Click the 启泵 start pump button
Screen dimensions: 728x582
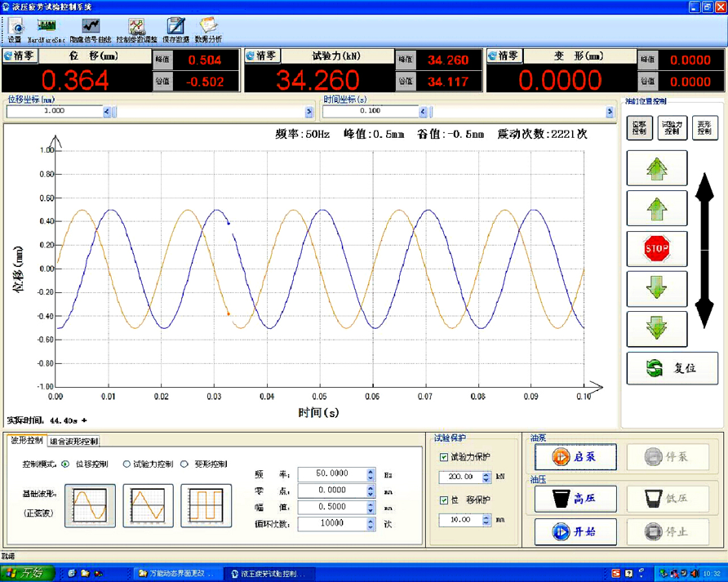coord(575,457)
